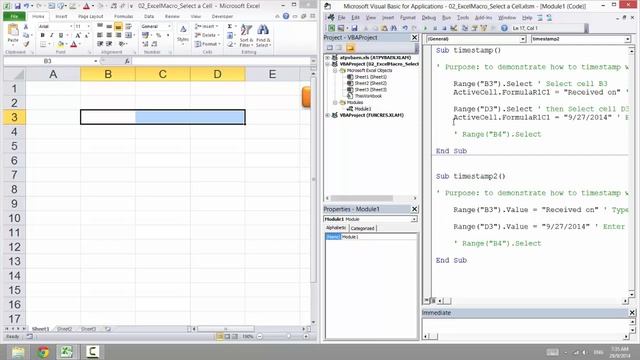Collapse the Microsoft Excel Objects folder

[335, 71]
